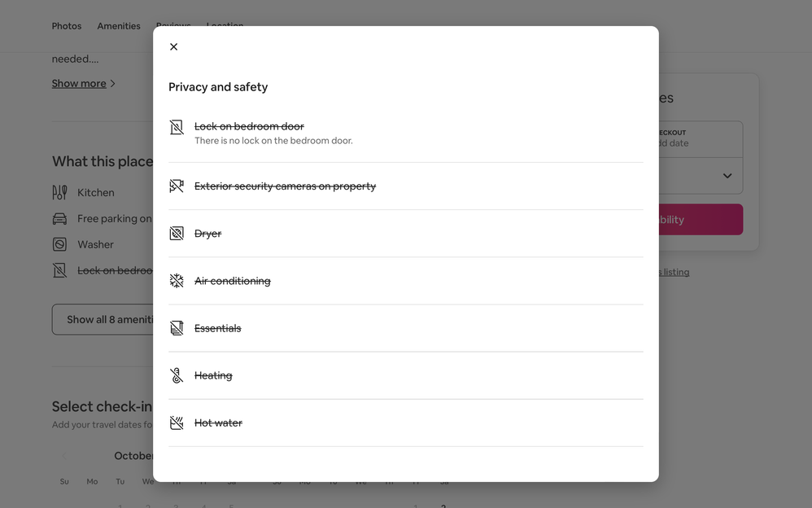Click the crossed-out Dryer icon
812x508 pixels.
tap(177, 234)
